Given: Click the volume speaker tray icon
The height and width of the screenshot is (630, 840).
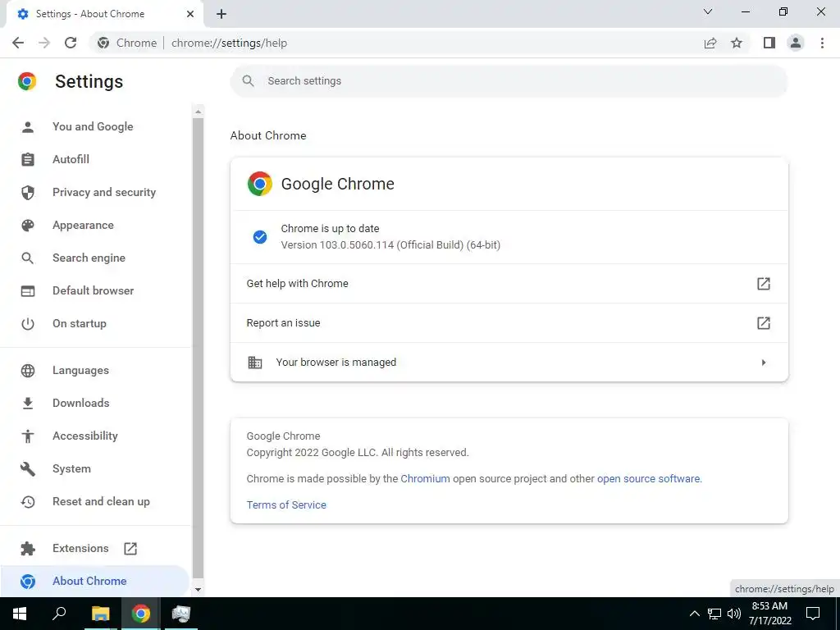Looking at the screenshot, I should click(734, 614).
